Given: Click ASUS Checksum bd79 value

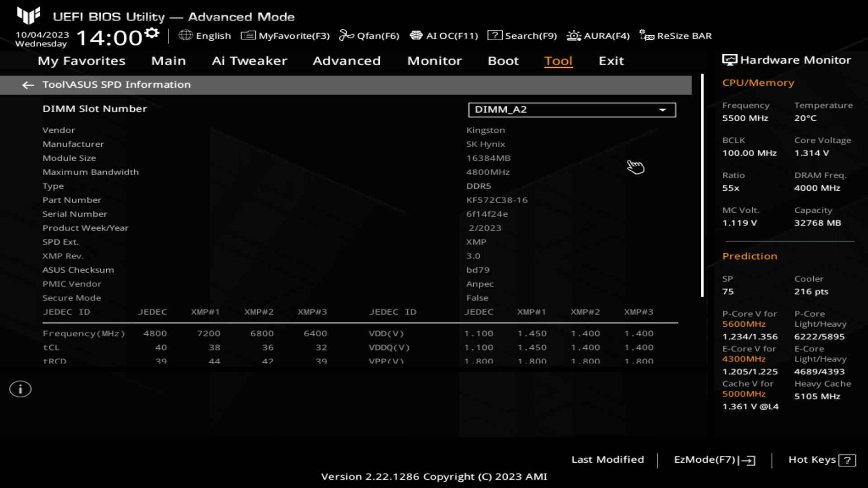Looking at the screenshot, I should (478, 270).
